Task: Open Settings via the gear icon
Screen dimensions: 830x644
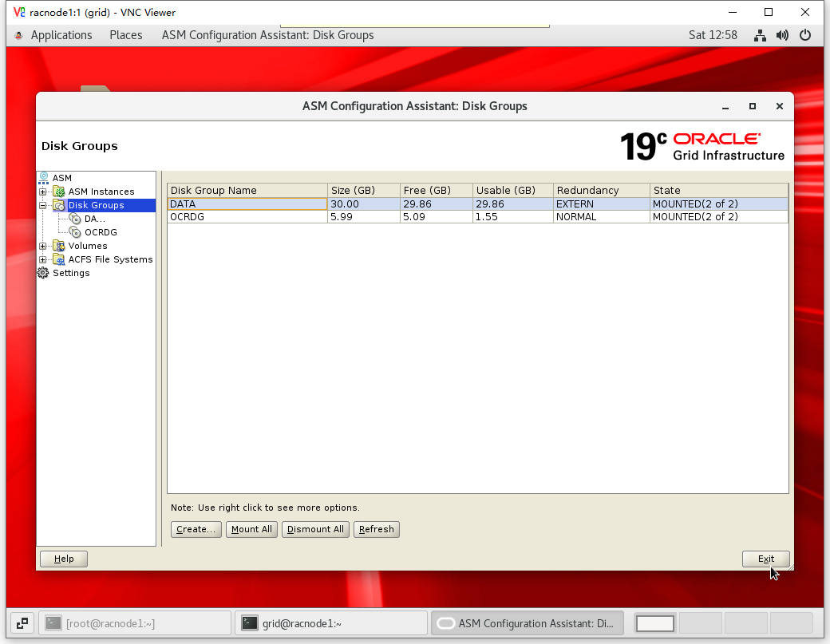Action: point(43,273)
